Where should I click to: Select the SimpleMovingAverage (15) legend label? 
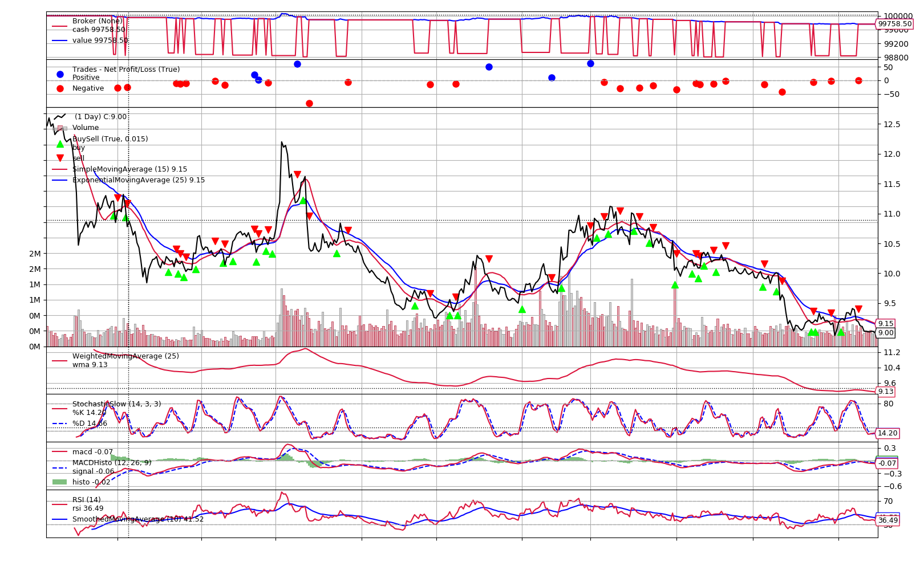tap(129, 169)
